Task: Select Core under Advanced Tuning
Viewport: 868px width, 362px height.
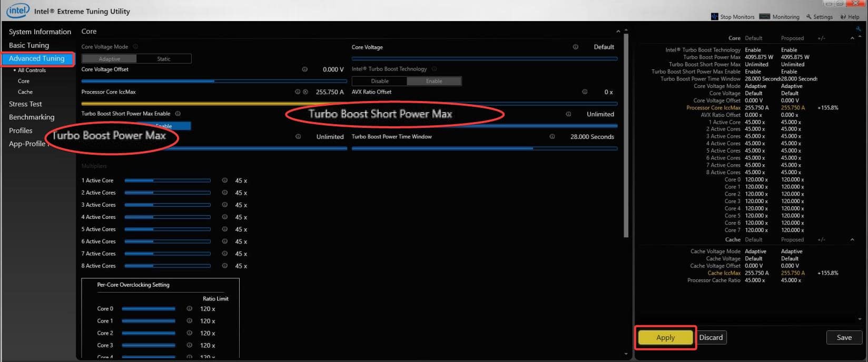Action: click(x=24, y=81)
